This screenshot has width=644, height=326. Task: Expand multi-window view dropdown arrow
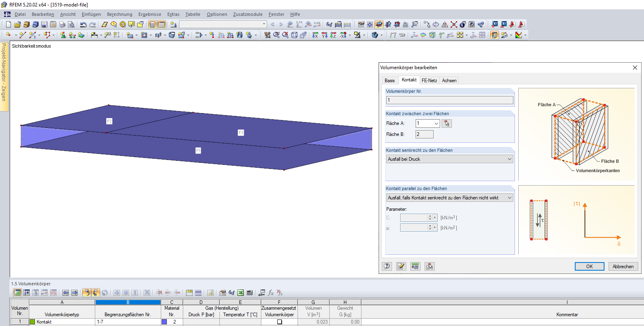coord(467,35)
